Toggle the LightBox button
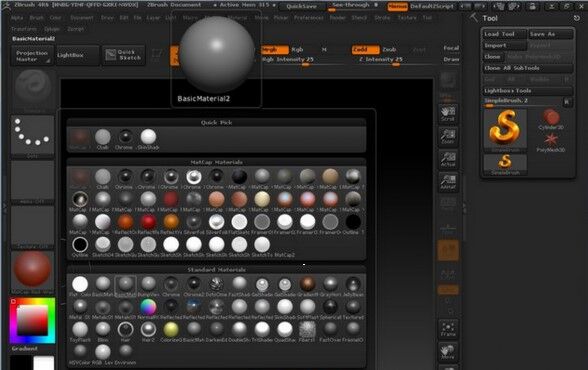 pyautogui.click(x=77, y=55)
